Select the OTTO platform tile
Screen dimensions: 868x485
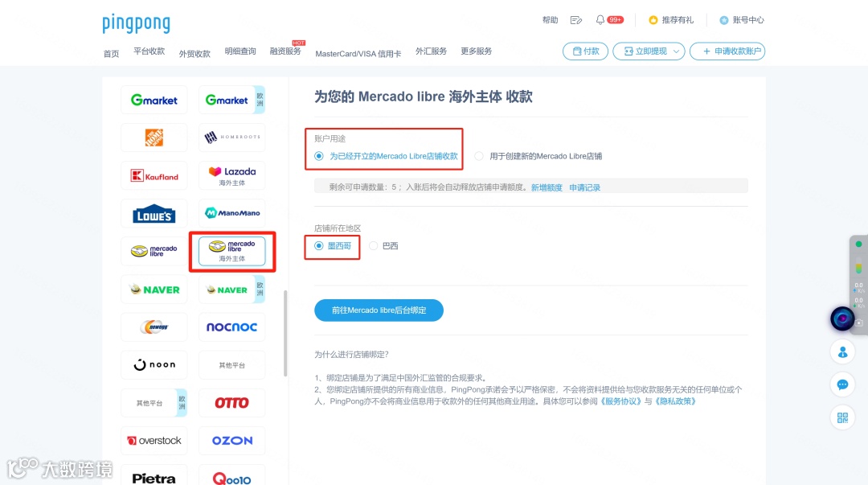232,403
